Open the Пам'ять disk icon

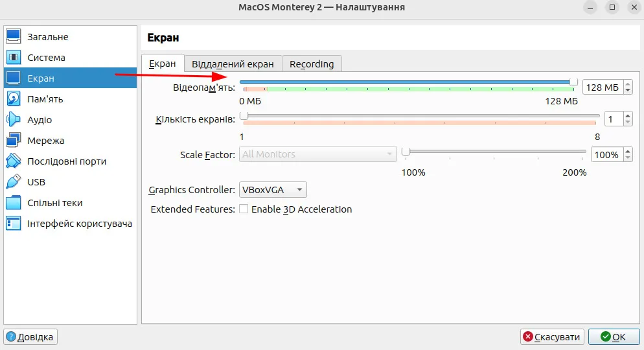tap(13, 99)
